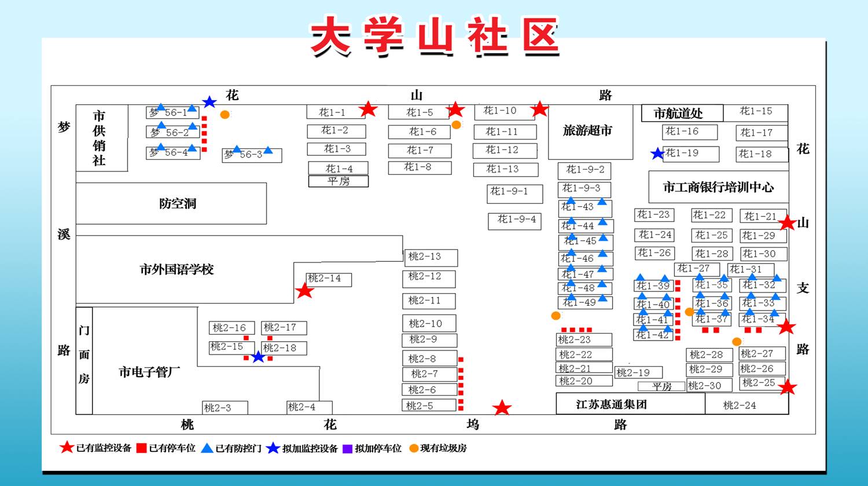Image resolution: width=868 pixels, height=486 pixels.
Task: Select the 市工商银行培训中心 building
Action: point(718,187)
